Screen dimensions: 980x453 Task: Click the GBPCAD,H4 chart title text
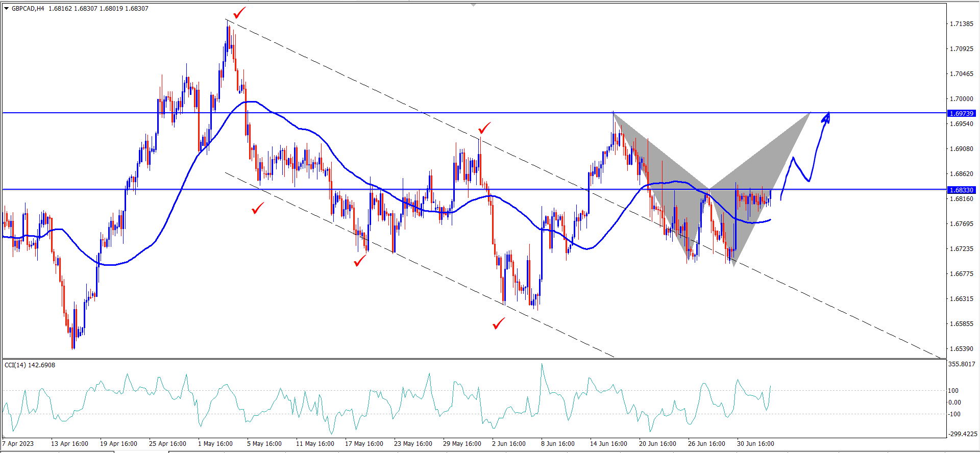point(28,9)
